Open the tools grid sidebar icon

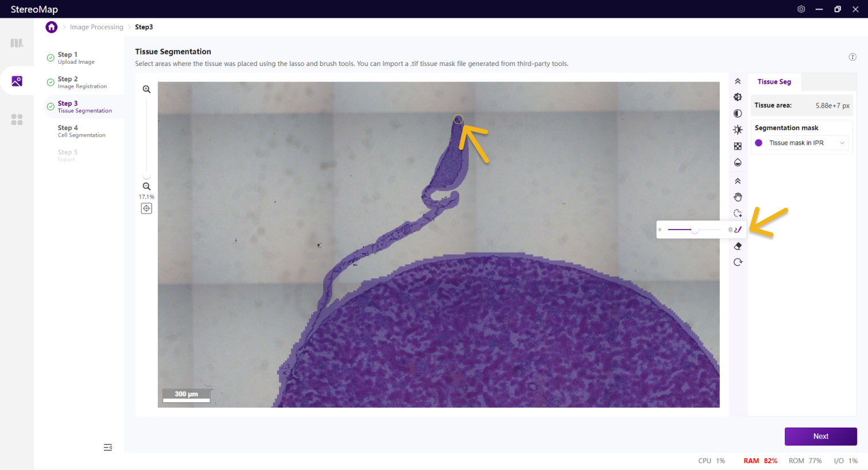(17, 119)
